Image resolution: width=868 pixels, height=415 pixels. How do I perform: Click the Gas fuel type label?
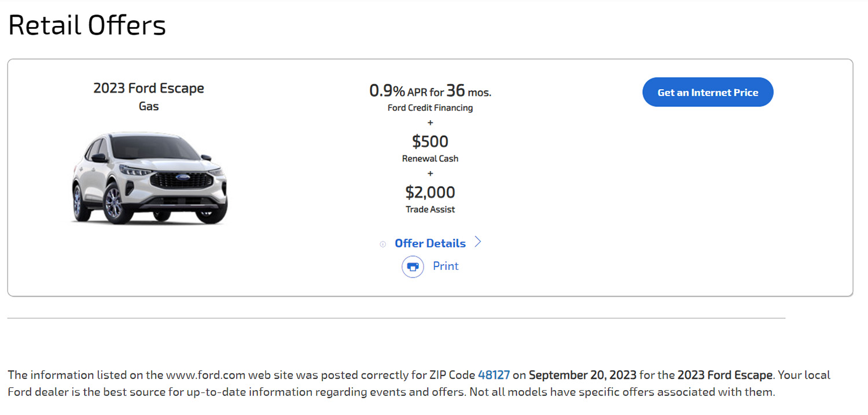pos(149,106)
